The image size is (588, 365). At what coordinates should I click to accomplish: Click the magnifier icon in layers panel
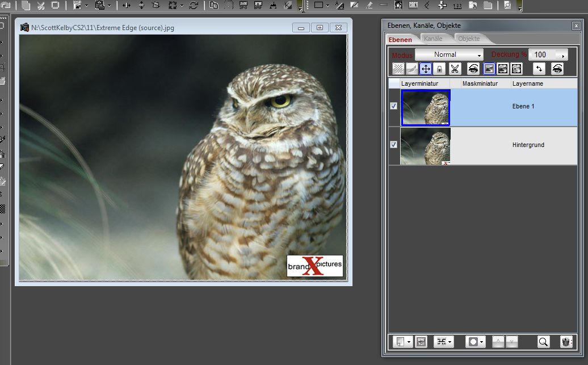[x=543, y=342]
